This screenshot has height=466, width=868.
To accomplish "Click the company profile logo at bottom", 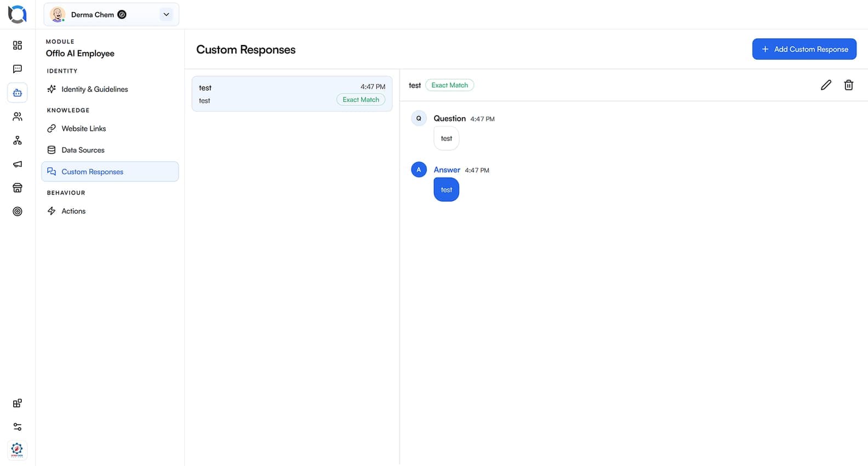I will tap(18, 450).
